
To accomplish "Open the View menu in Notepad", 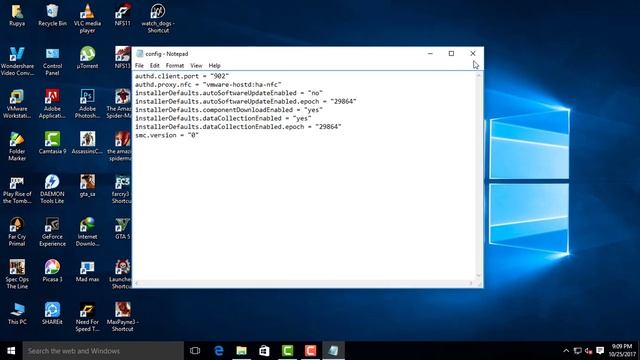I will tap(196, 65).
